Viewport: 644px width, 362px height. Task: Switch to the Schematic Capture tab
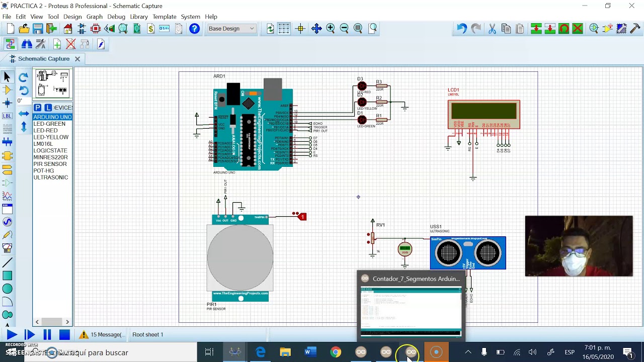coord(44,59)
